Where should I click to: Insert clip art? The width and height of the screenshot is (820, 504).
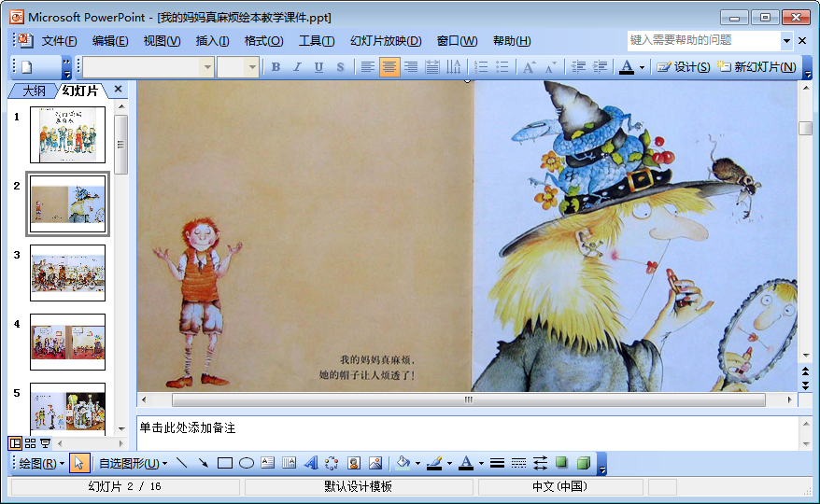point(354,463)
